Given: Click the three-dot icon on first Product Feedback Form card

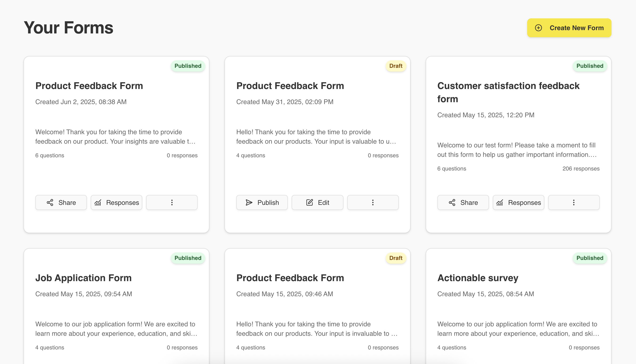Looking at the screenshot, I should click(172, 202).
